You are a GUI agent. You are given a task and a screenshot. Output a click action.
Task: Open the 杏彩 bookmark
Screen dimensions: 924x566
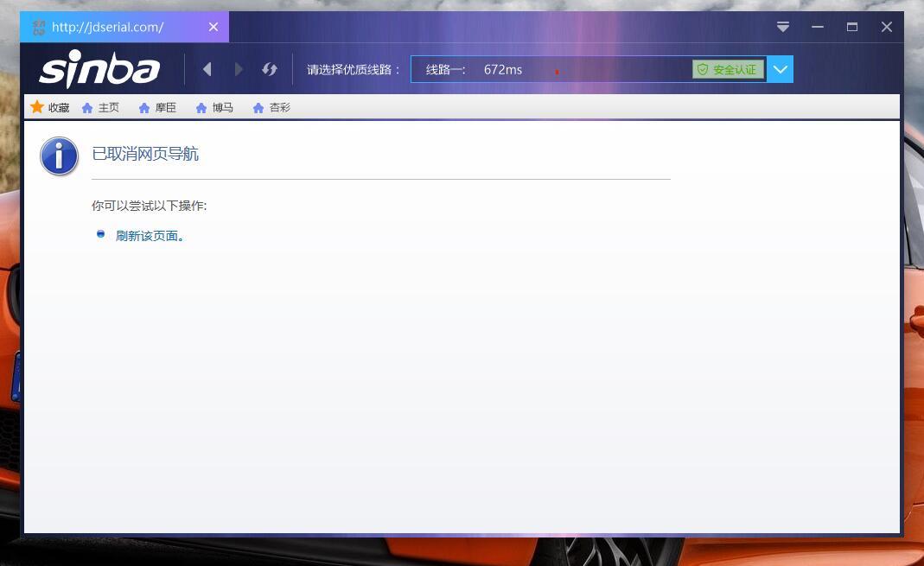point(271,108)
